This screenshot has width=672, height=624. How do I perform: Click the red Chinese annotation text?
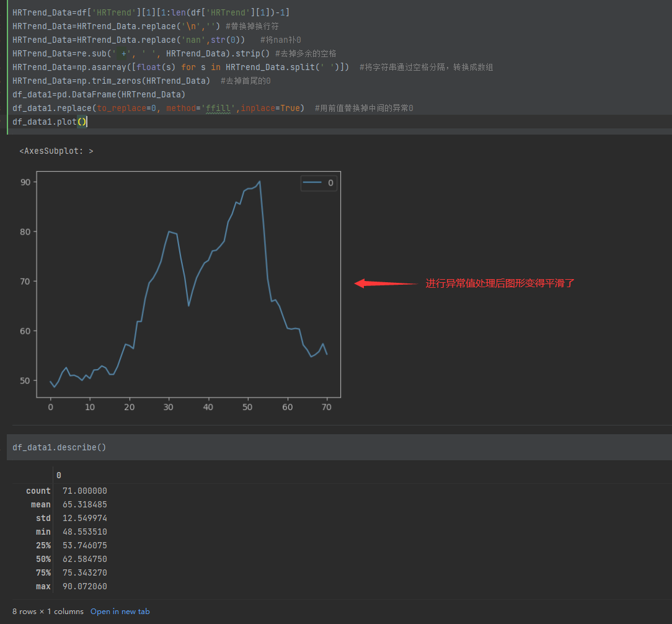(500, 283)
